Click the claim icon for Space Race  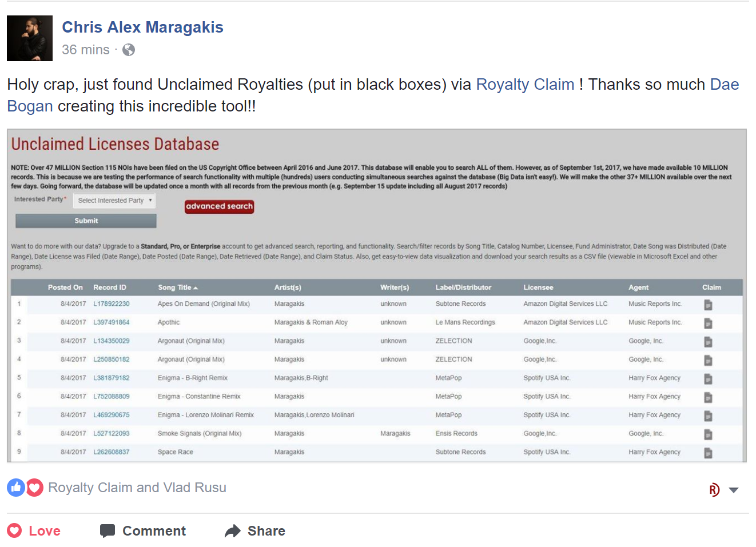point(708,453)
